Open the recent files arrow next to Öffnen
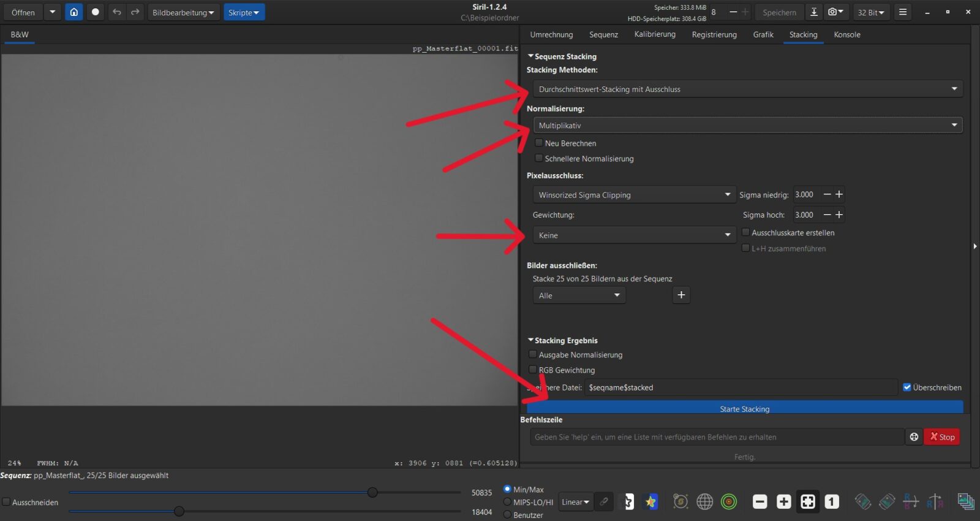The height and width of the screenshot is (521, 980). point(53,12)
